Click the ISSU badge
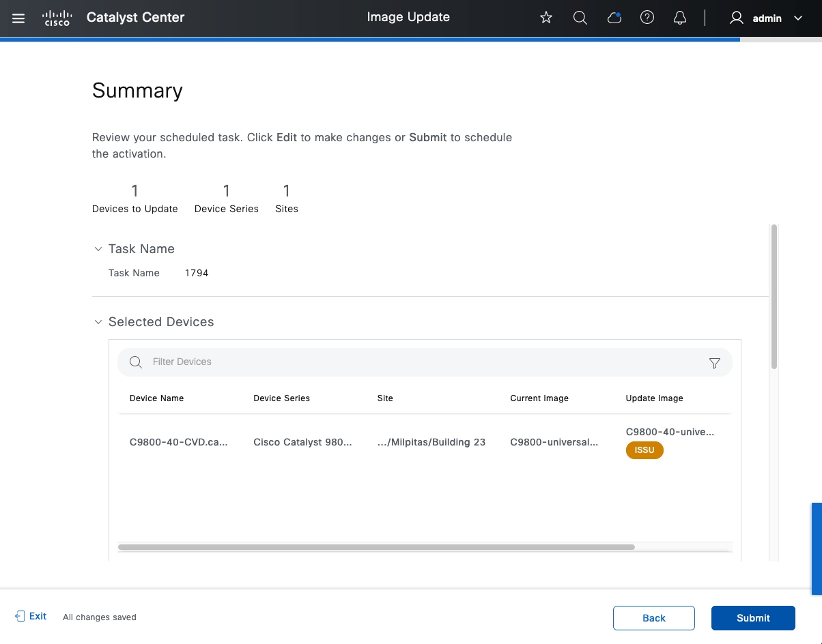Viewport: 822px width, 644px height. (644, 450)
